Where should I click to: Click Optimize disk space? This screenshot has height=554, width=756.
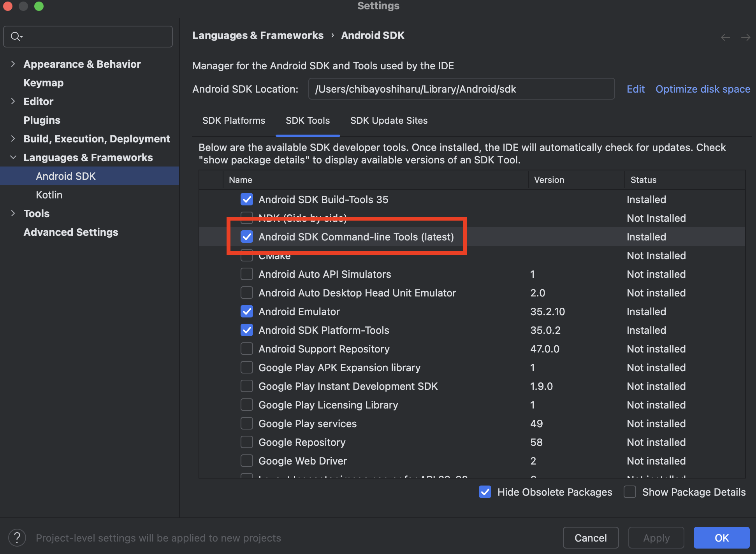click(703, 89)
